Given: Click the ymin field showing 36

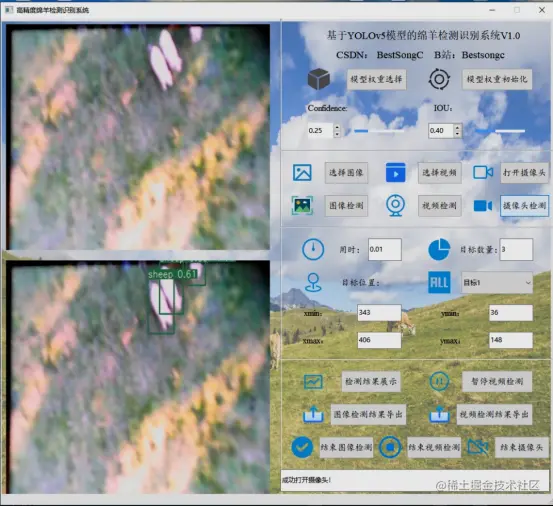Looking at the screenshot, I should (x=511, y=313).
